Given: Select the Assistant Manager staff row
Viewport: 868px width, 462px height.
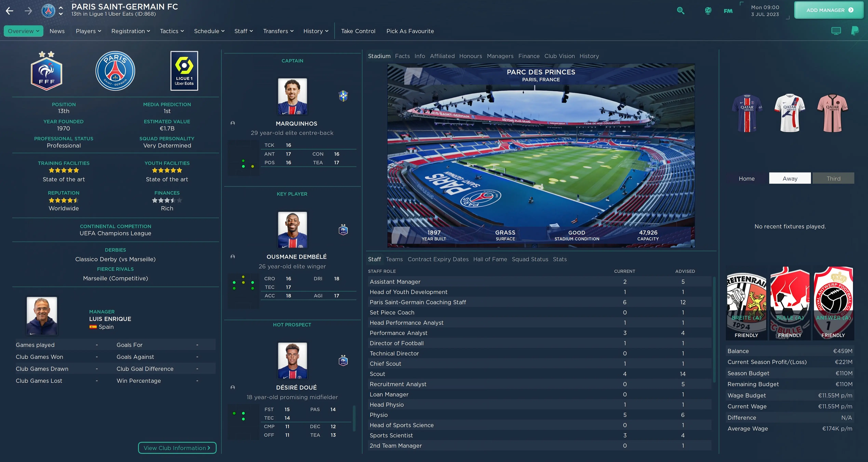Looking at the screenshot, I should coord(539,282).
